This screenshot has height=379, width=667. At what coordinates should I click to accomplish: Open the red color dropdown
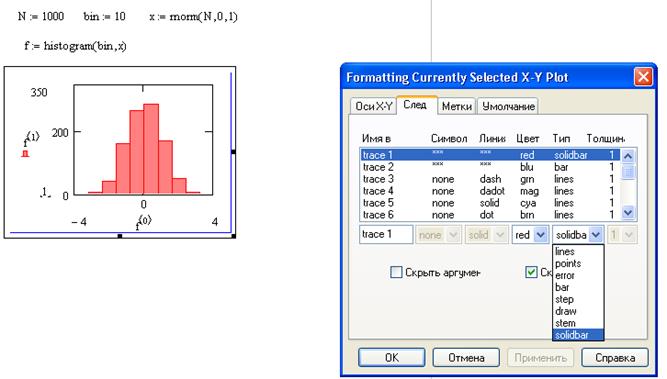coord(540,235)
